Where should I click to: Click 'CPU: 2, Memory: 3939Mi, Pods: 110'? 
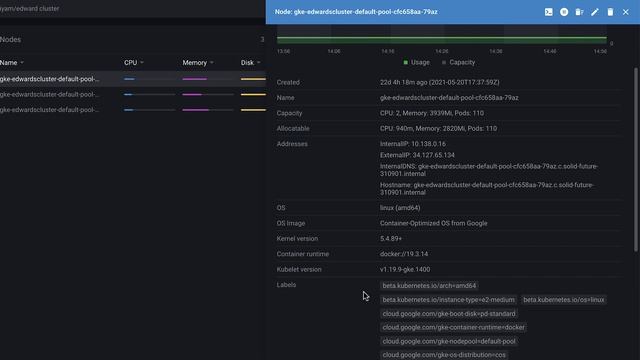click(x=431, y=113)
